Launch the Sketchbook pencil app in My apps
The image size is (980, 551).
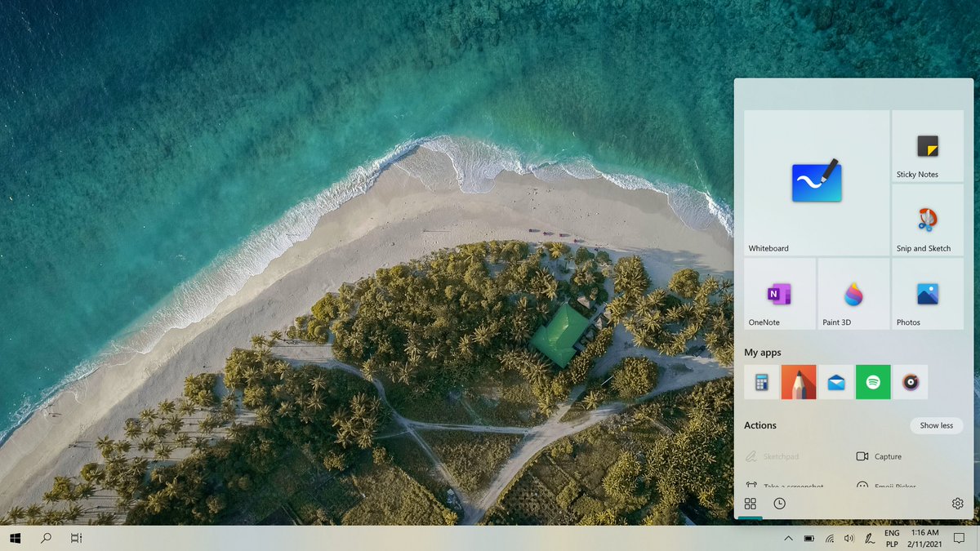pos(799,382)
